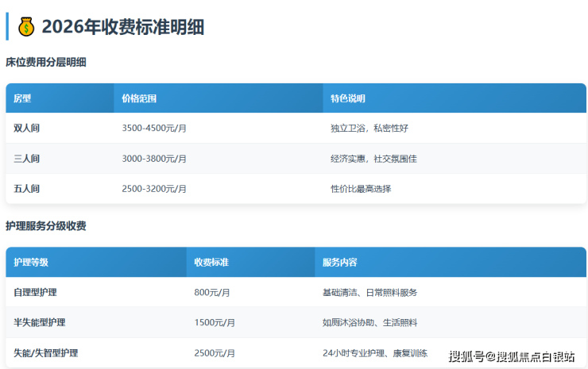Click the 收费标准 column header
The height and width of the screenshot is (369, 588).
point(211,262)
